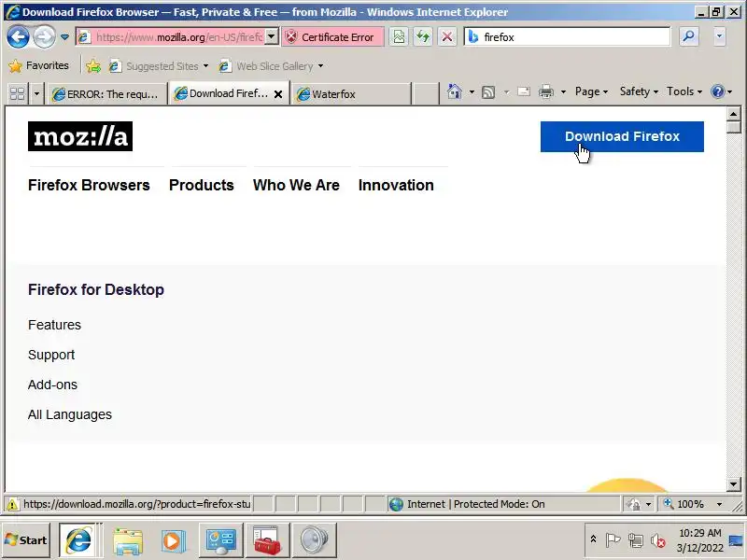
Task: Open the tab list dropdown arrow
Action: coord(36,93)
